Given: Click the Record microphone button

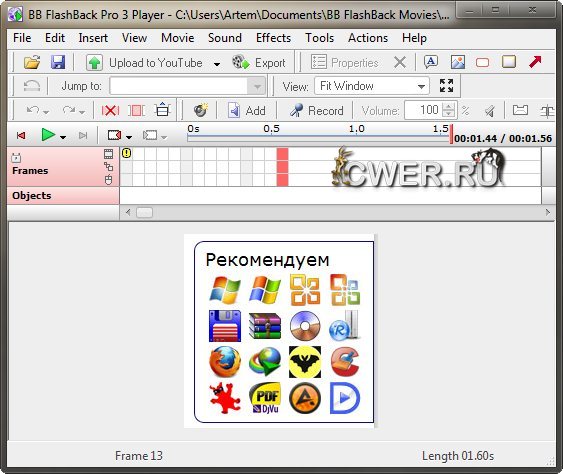Looking at the screenshot, I should pyautogui.click(x=317, y=111).
